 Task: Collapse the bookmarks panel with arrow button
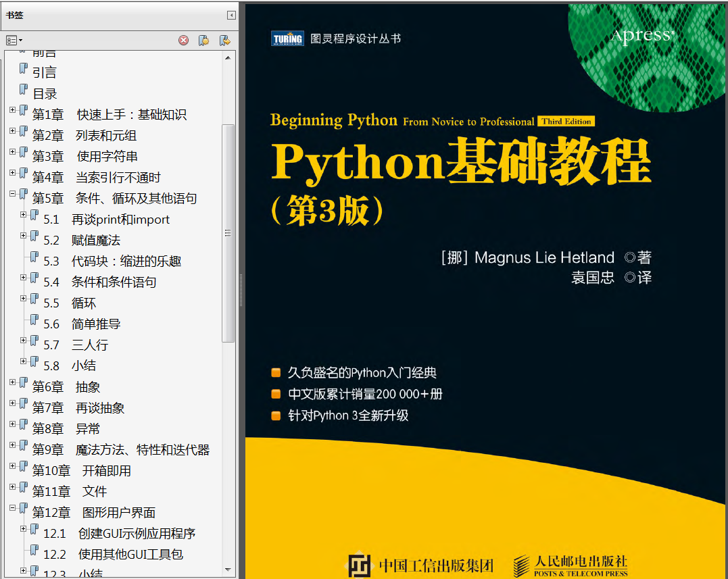point(231,16)
